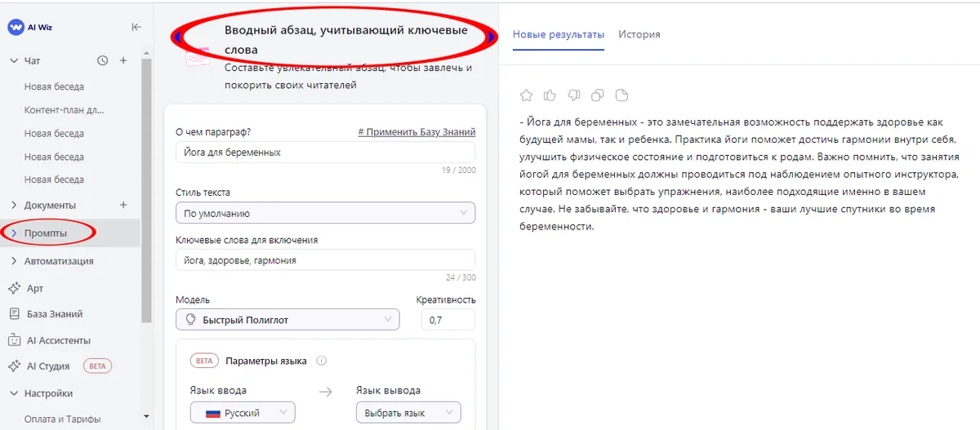The height and width of the screenshot is (430, 980).
Task: Open the Стиль текста dropdown
Action: click(x=325, y=213)
